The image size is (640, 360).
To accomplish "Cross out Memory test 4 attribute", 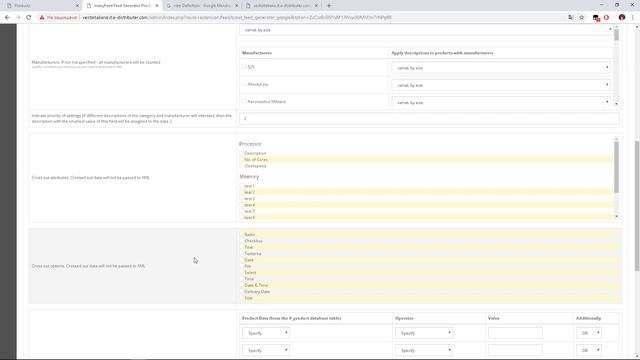I will pos(242,205).
